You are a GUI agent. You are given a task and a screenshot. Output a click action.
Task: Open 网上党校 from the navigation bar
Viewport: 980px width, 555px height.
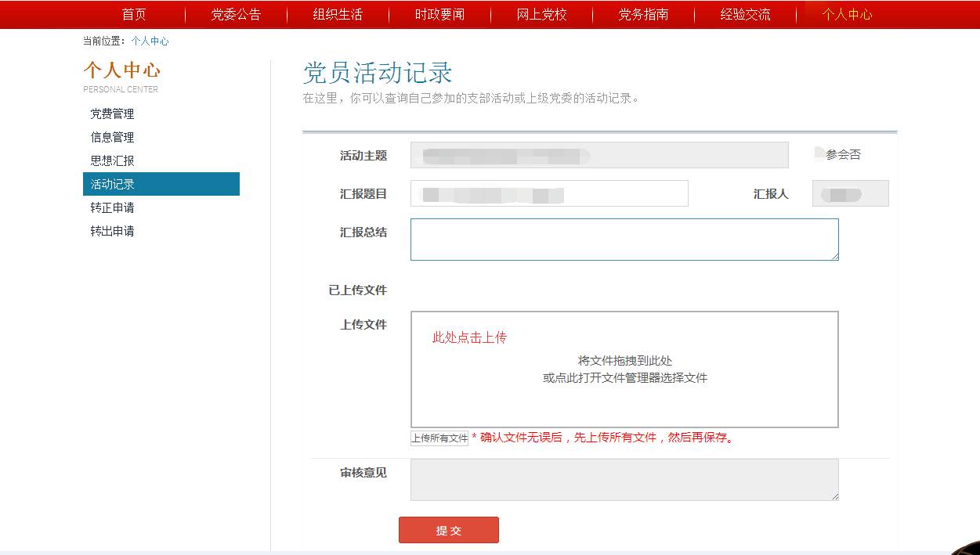(x=541, y=14)
